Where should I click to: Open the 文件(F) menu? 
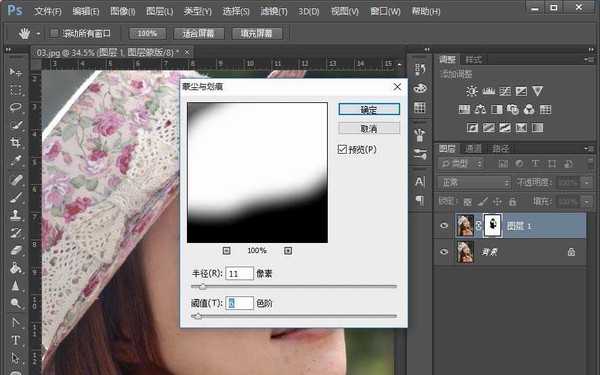[x=47, y=11]
